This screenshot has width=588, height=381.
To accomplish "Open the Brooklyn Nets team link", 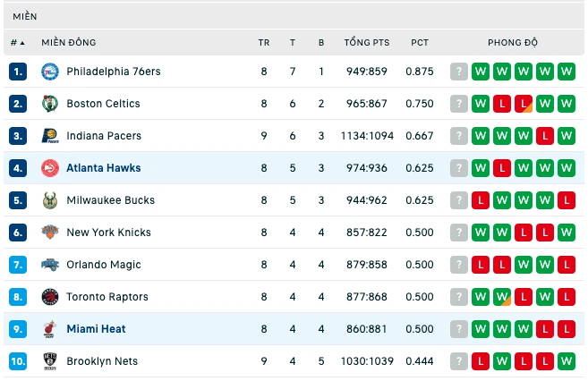I will coord(102,361).
